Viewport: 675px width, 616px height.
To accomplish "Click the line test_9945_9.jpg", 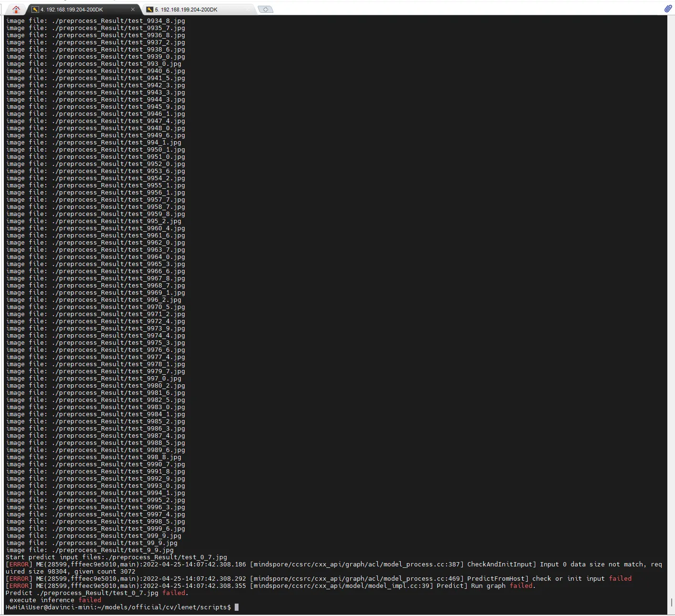I will click(x=95, y=106).
